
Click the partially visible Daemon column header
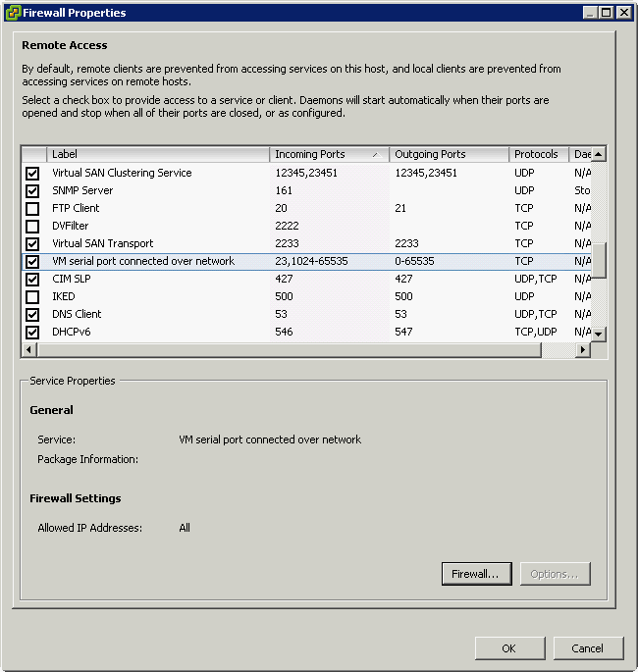580,154
